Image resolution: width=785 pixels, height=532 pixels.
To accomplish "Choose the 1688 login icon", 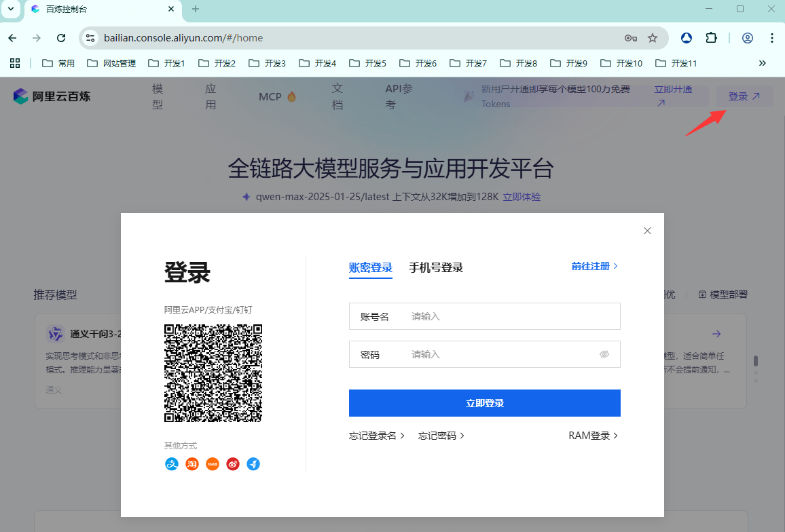I will tap(213, 464).
